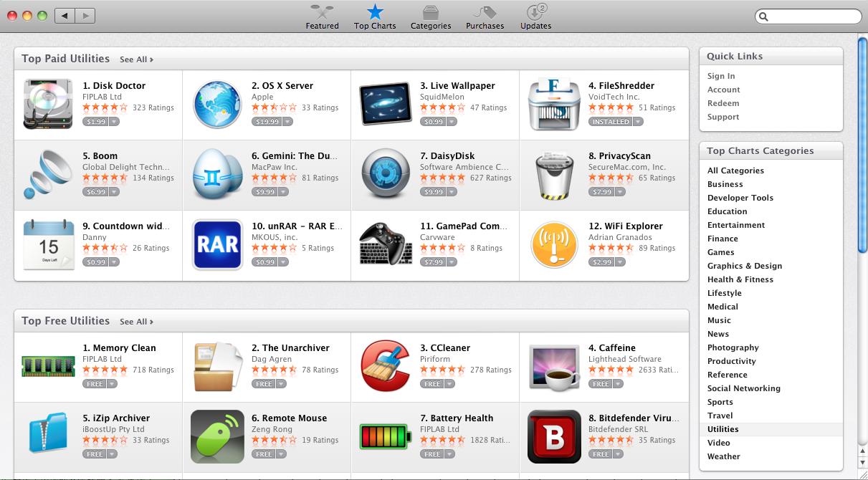Open the Remote Mouse app icon
868x480 pixels.
(x=217, y=437)
